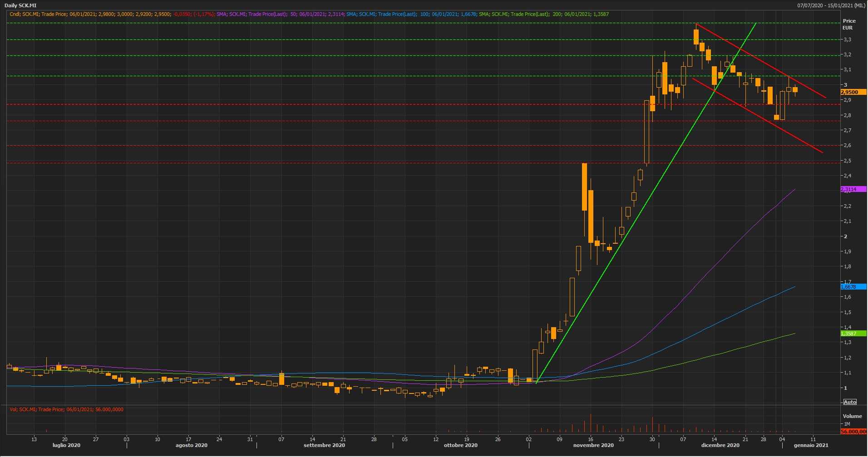Click the blue 1,6678 SMA value tag

[853, 287]
